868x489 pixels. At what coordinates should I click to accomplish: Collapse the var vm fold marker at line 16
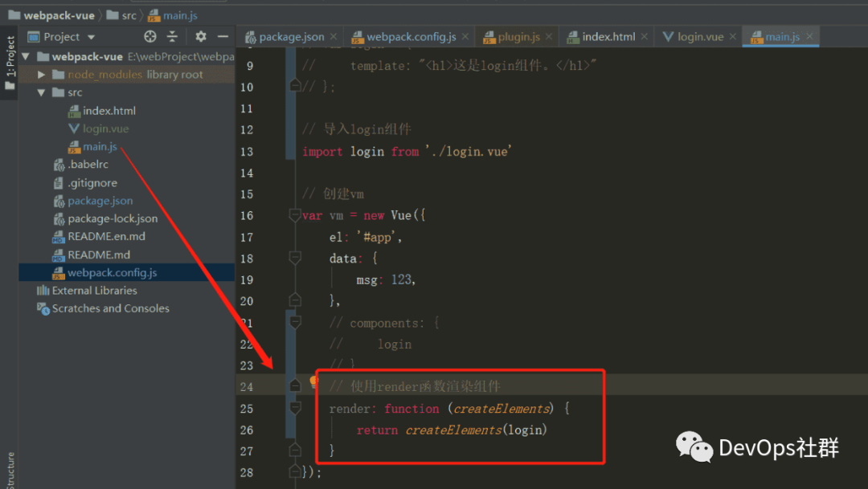(x=295, y=214)
